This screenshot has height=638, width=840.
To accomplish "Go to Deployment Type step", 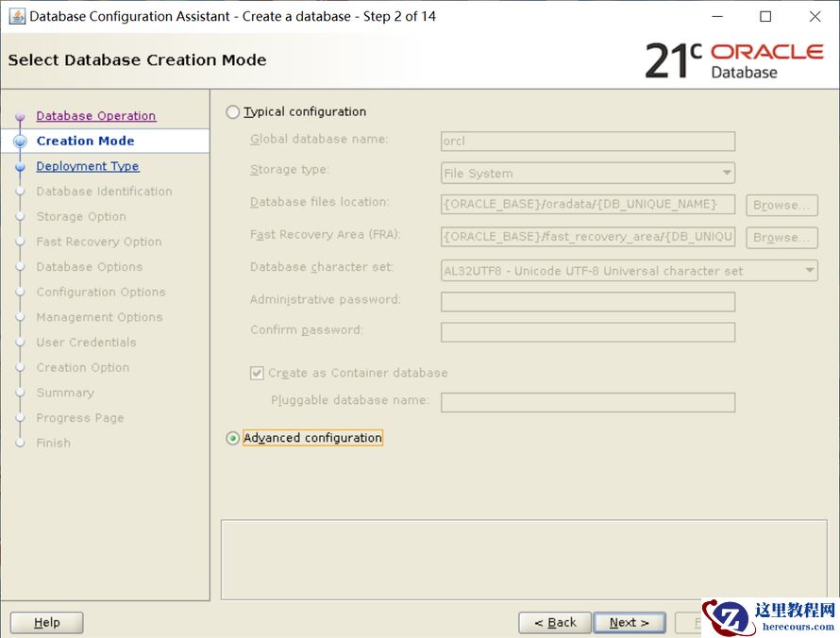I will click(x=88, y=166).
